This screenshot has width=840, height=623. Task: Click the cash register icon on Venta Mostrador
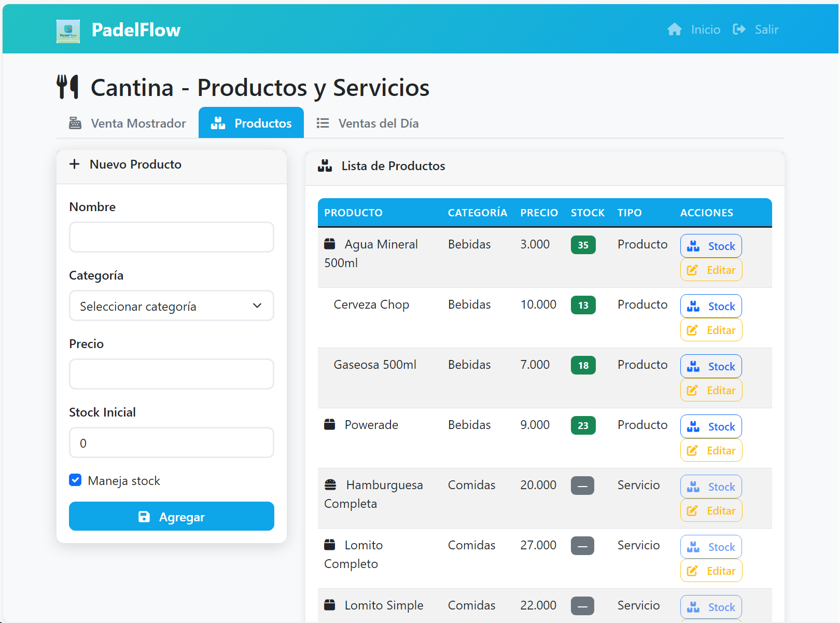pyautogui.click(x=75, y=123)
